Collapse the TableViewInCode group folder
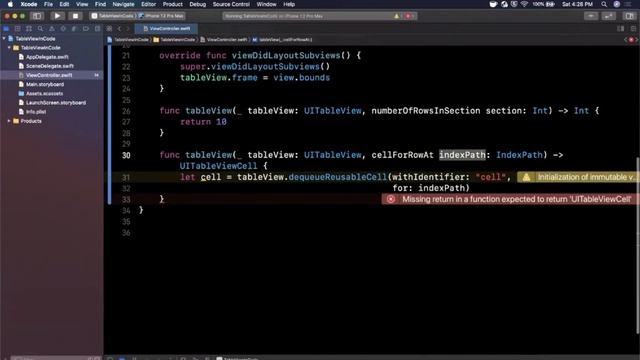The width and height of the screenshot is (640, 360). 9,47
